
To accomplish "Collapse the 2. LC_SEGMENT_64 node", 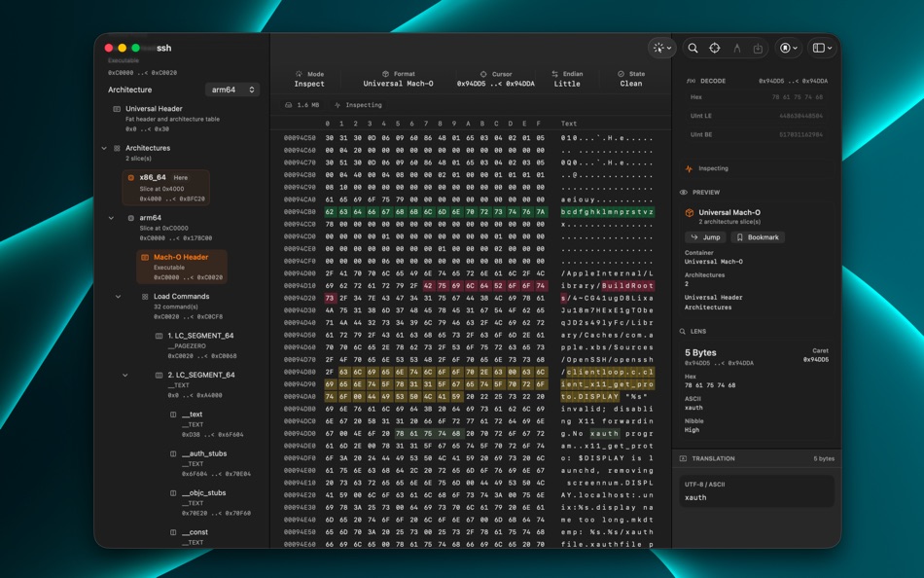I will point(125,375).
